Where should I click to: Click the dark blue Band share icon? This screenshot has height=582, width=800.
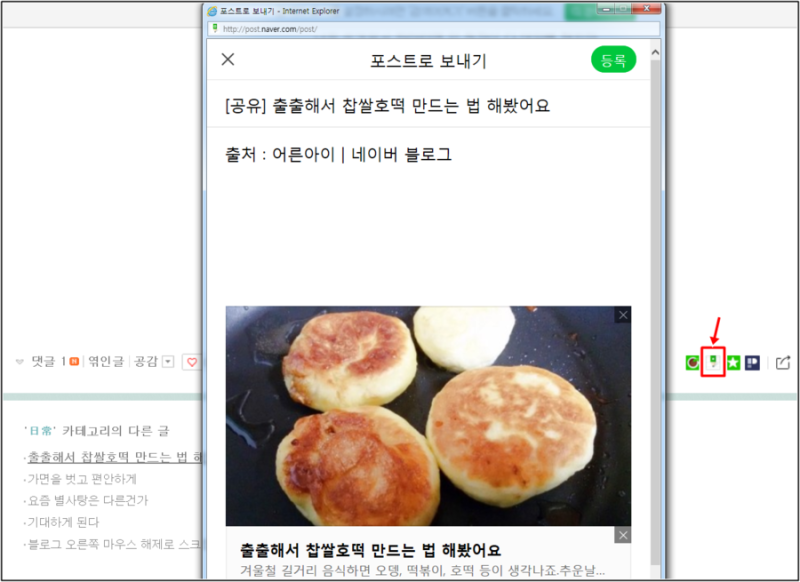(x=753, y=363)
